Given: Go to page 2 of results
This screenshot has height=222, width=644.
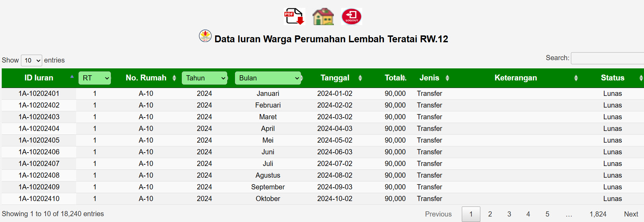Looking at the screenshot, I should pos(490,214).
